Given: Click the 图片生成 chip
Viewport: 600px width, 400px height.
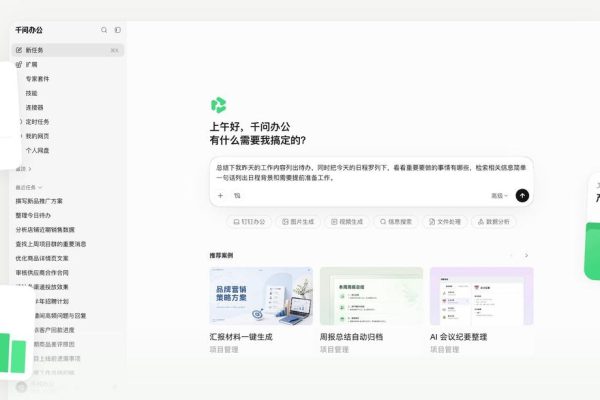Looking at the screenshot, I should 298,222.
